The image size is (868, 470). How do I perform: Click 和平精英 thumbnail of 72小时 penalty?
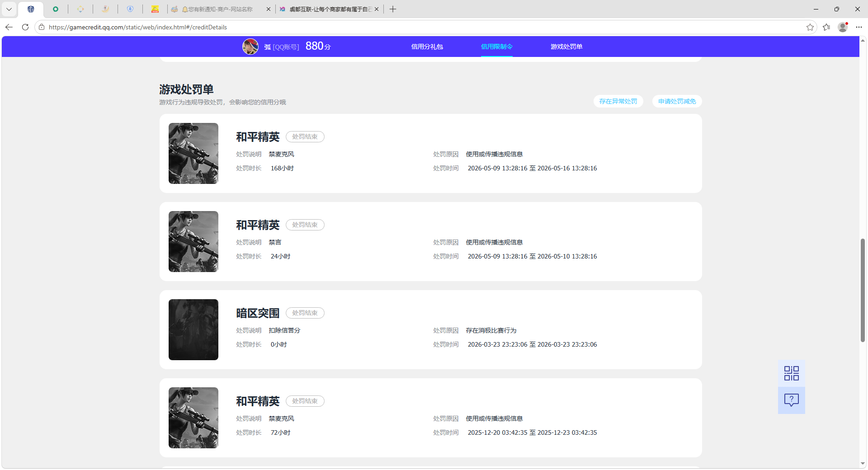[193, 418]
